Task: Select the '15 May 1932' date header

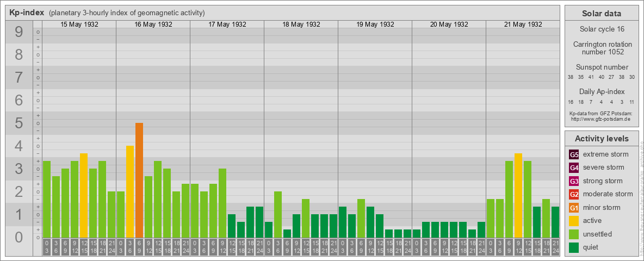Action: click(x=79, y=24)
